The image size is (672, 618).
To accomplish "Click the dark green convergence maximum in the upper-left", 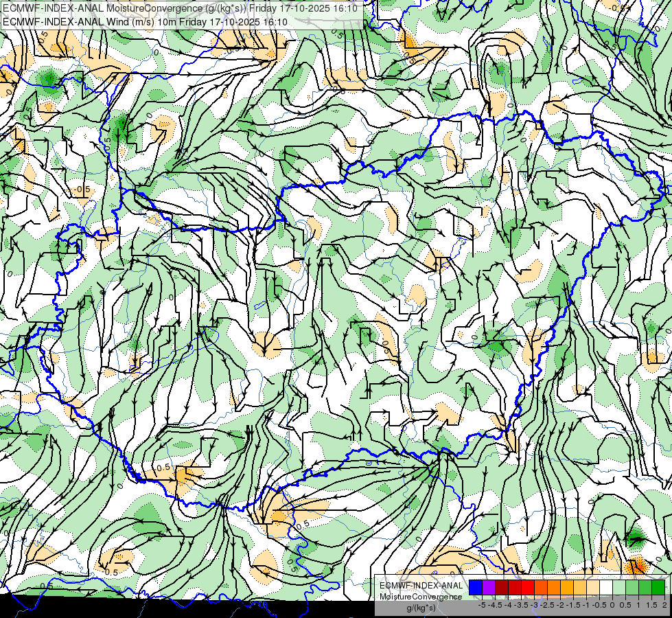I will click(49, 78).
